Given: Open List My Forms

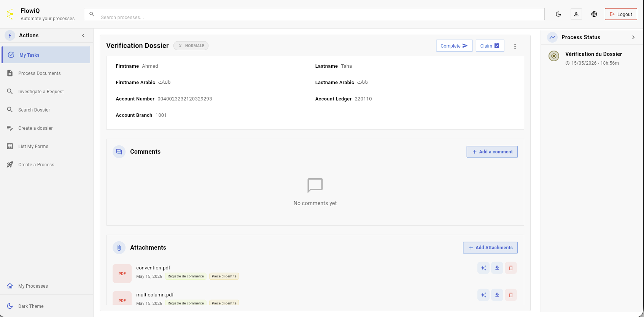Looking at the screenshot, I should tap(46, 146).
